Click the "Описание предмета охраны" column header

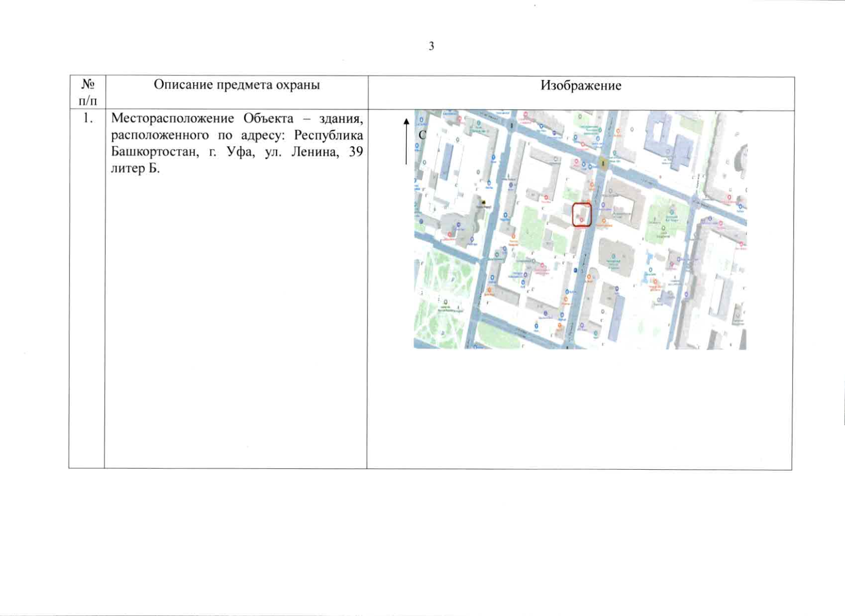(x=237, y=85)
